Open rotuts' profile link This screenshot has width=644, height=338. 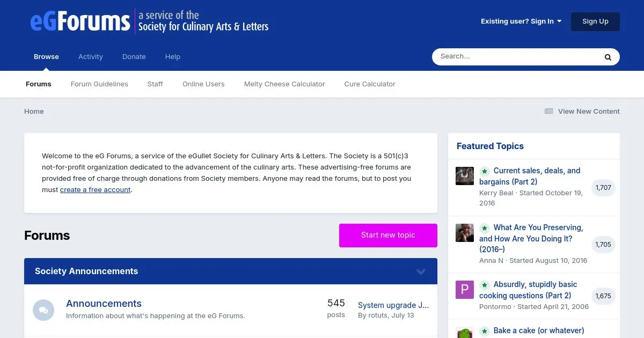coord(378,315)
